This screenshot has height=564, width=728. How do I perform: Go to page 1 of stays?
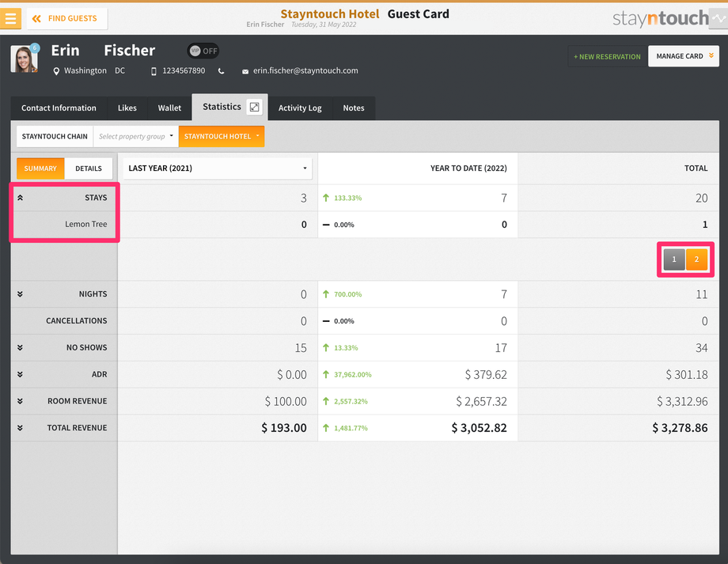tap(673, 259)
